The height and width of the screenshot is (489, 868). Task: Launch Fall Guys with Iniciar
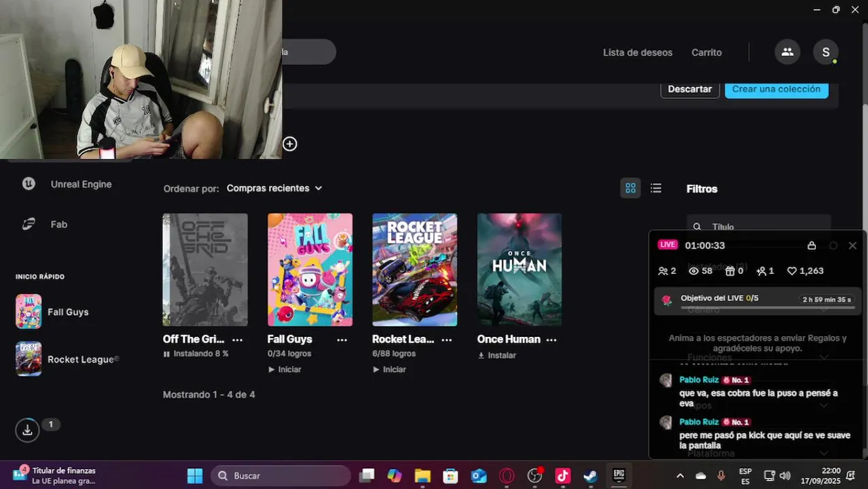(x=285, y=369)
